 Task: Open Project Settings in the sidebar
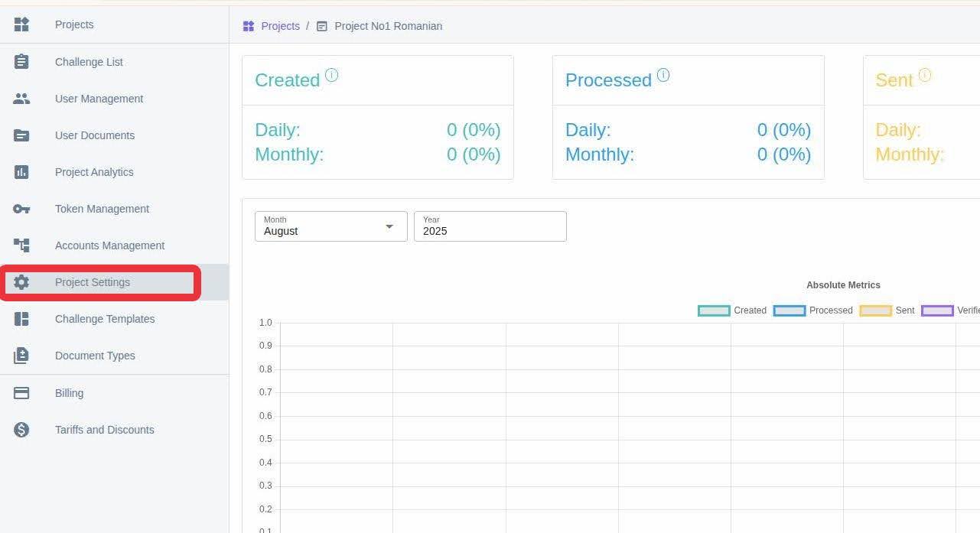pos(93,282)
